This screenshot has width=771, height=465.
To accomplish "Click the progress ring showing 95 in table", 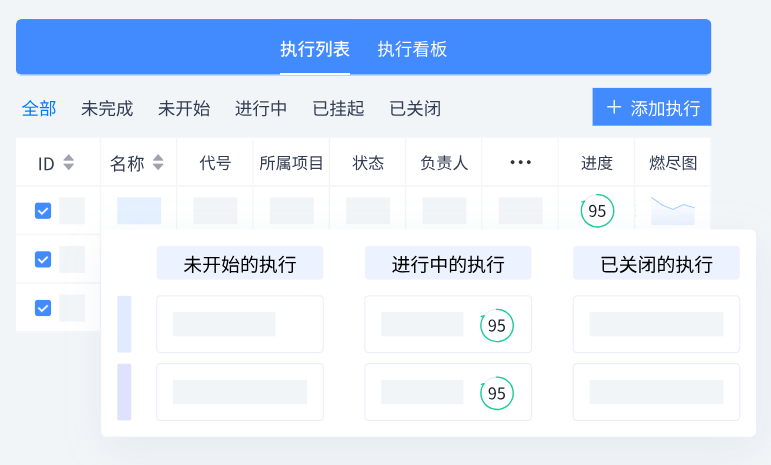I will pos(597,211).
